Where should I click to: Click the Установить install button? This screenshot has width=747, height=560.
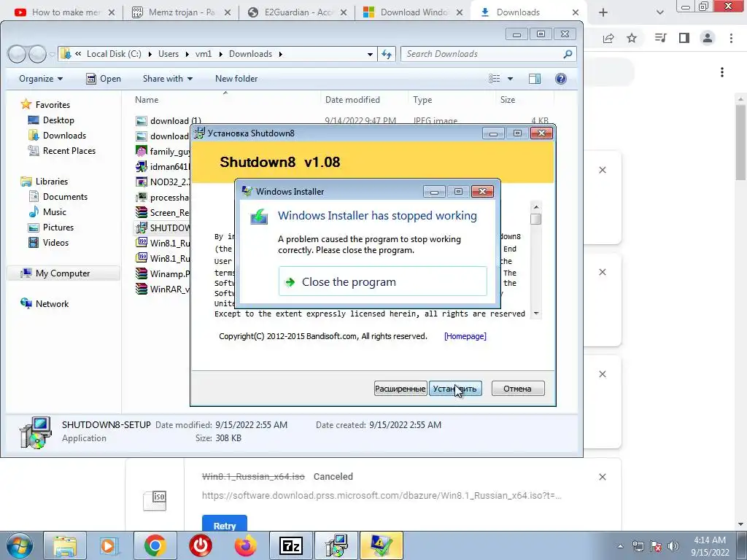(455, 389)
